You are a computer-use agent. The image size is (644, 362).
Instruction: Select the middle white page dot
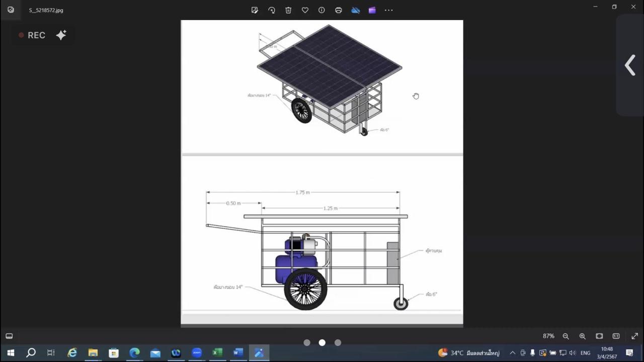coord(322,342)
